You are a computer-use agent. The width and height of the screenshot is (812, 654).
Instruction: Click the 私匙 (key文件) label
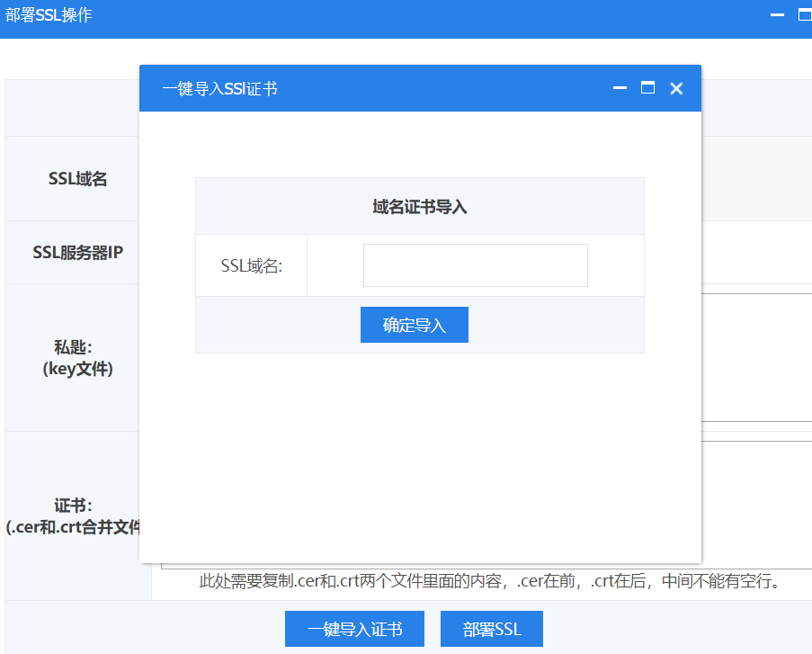[x=77, y=357]
